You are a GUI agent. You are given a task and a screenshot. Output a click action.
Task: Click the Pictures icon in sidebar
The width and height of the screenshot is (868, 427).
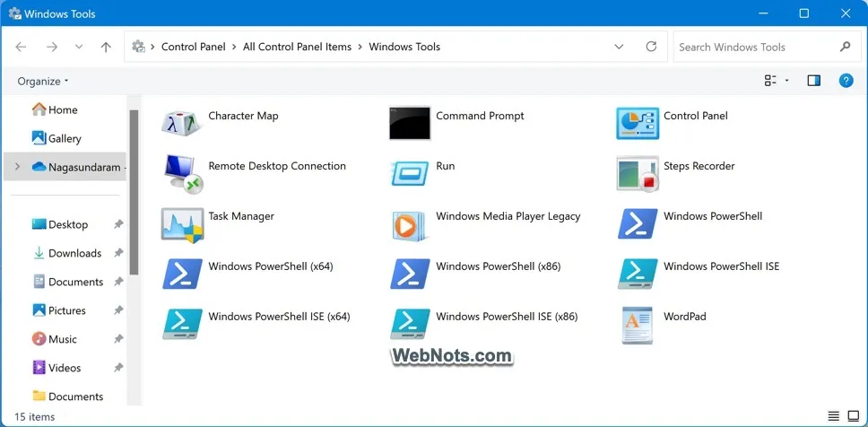click(x=39, y=310)
